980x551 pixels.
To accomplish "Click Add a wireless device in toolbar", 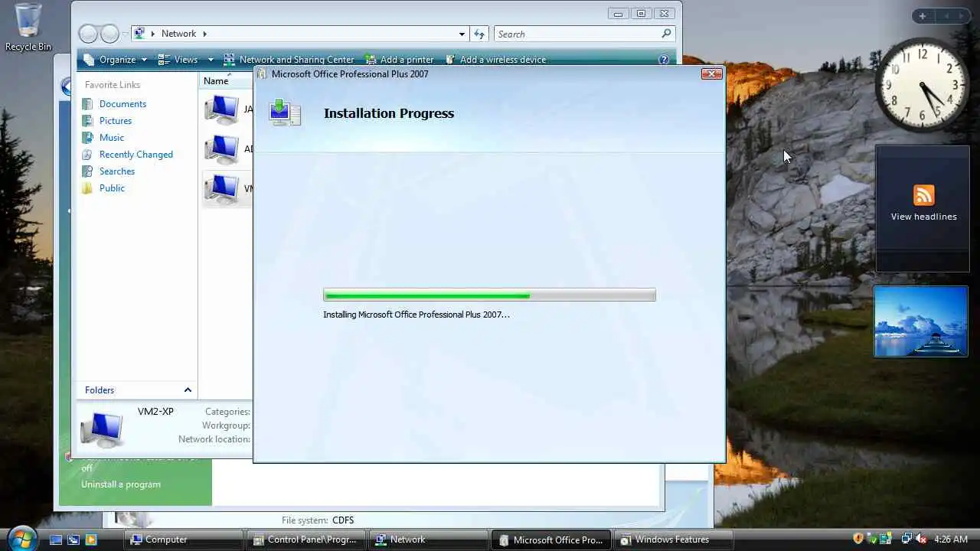I will click(x=495, y=60).
